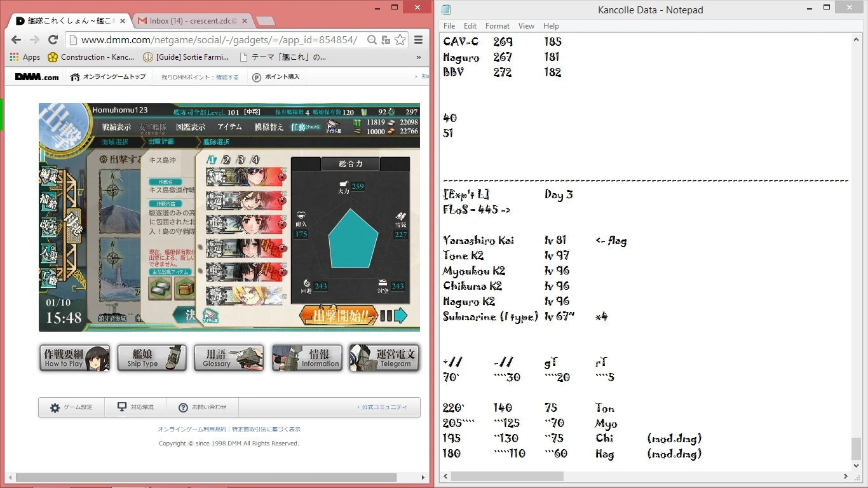
Task: Open Notepad Format menu
Action: click(498, 26)
